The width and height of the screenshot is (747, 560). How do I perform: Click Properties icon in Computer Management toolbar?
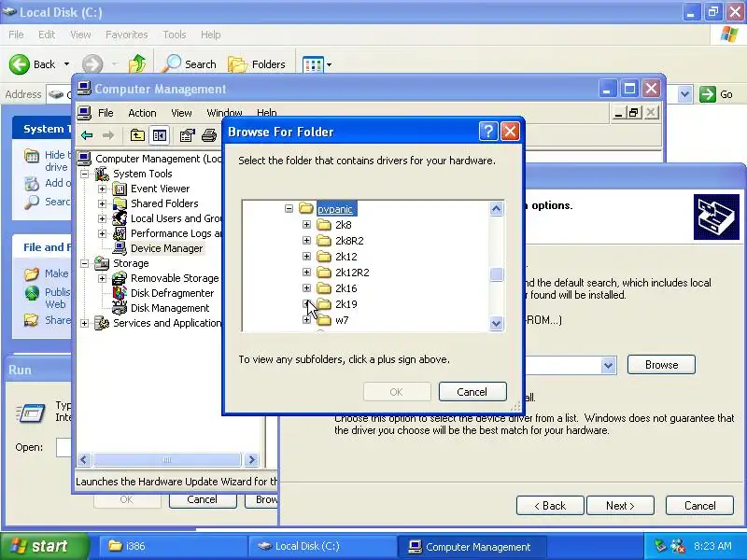187,135
